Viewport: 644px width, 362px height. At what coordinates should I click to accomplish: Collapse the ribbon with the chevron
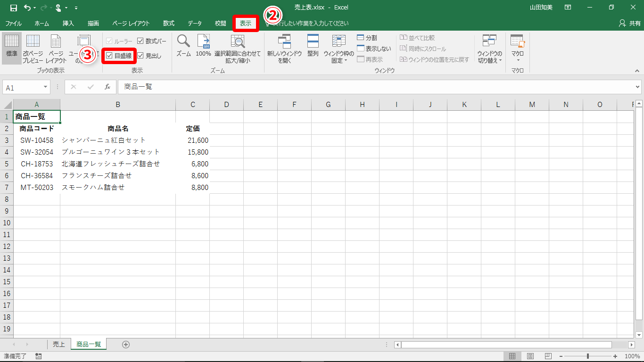pyautogui.click(x=637, y=71)
